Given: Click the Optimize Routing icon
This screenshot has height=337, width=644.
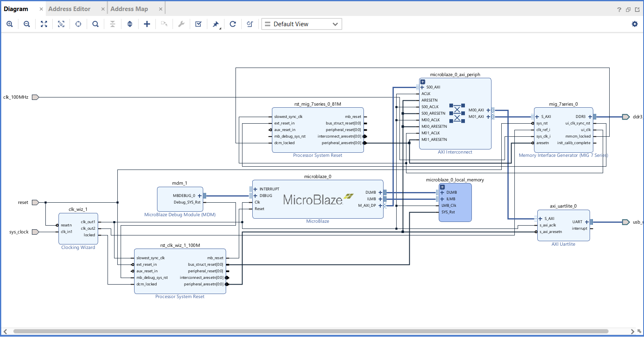Looking at the screenshot, I should click(250, 24).
